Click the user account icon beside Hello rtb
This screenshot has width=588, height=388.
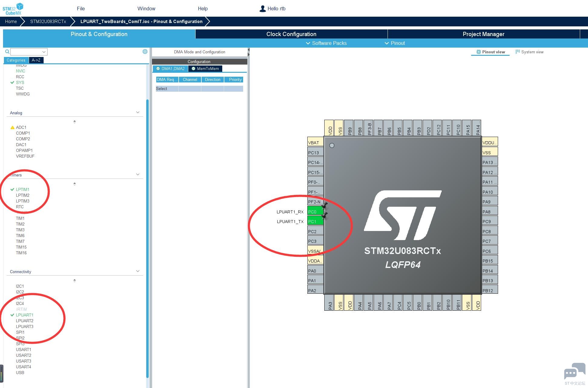click(263, 9)
